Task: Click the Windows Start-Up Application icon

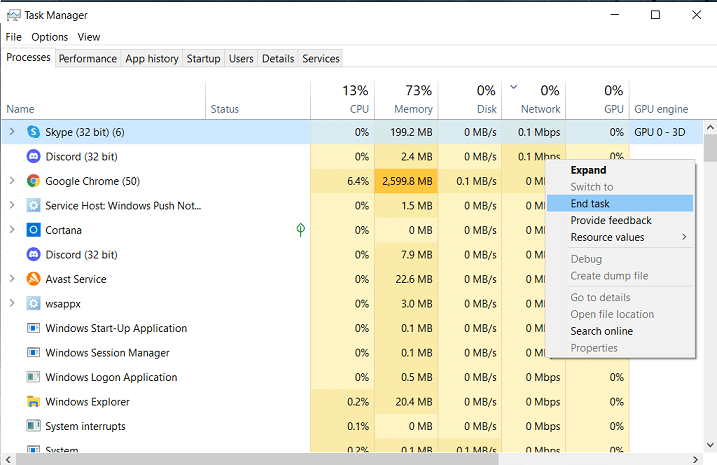Action: [33, 328]
